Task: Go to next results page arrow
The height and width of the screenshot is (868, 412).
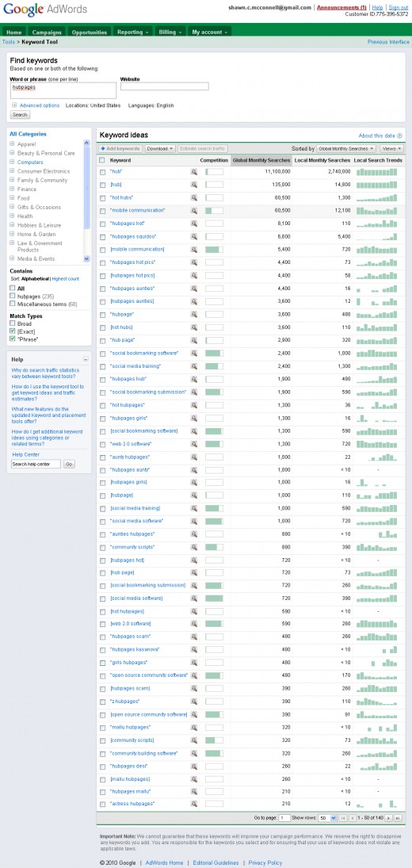Action: coord(389,817)
